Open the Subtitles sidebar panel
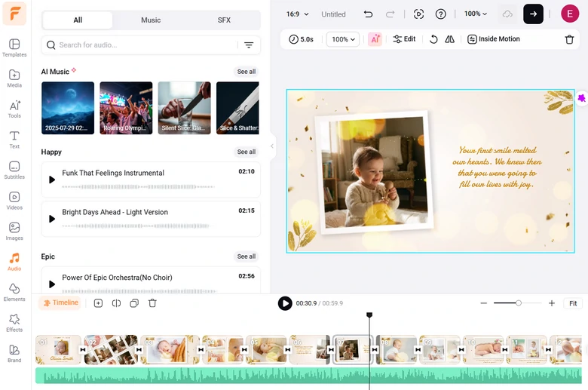Screen dimensions: 588x390 [14, 170]
